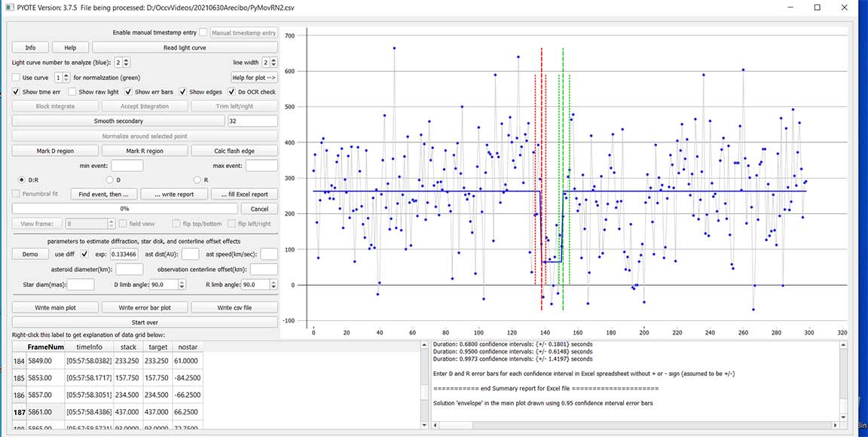Focus the ast speed(km/sec) field
The width and height of the screenshot is (868, 437).
point(269,254)
